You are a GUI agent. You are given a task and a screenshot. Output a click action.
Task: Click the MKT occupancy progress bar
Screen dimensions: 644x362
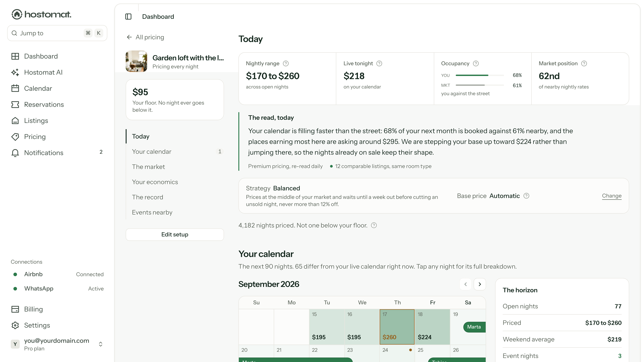(480, 85)
